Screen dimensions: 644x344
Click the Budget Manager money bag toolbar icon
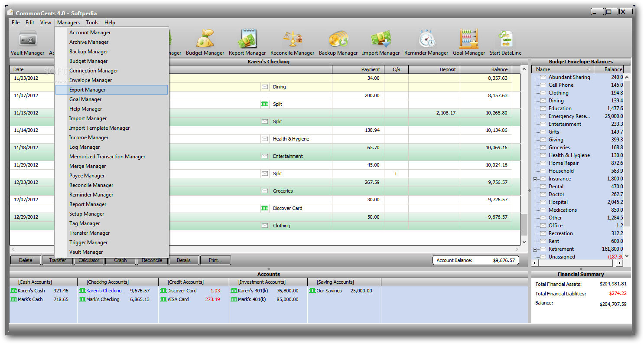205,39
